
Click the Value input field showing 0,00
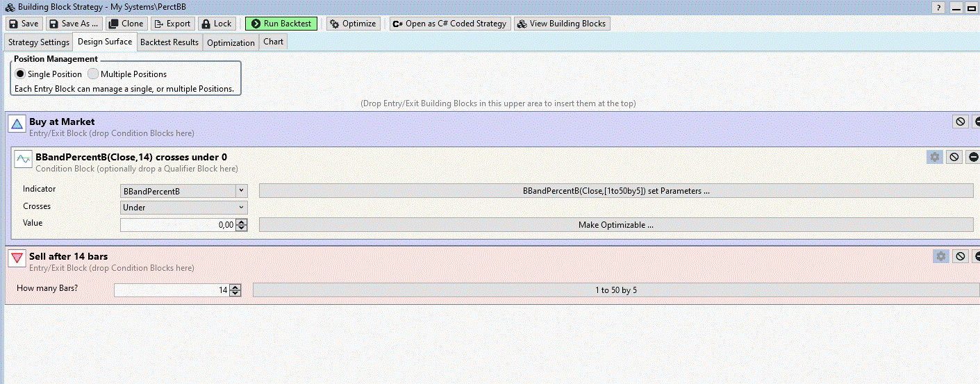[x=178, y=225]
